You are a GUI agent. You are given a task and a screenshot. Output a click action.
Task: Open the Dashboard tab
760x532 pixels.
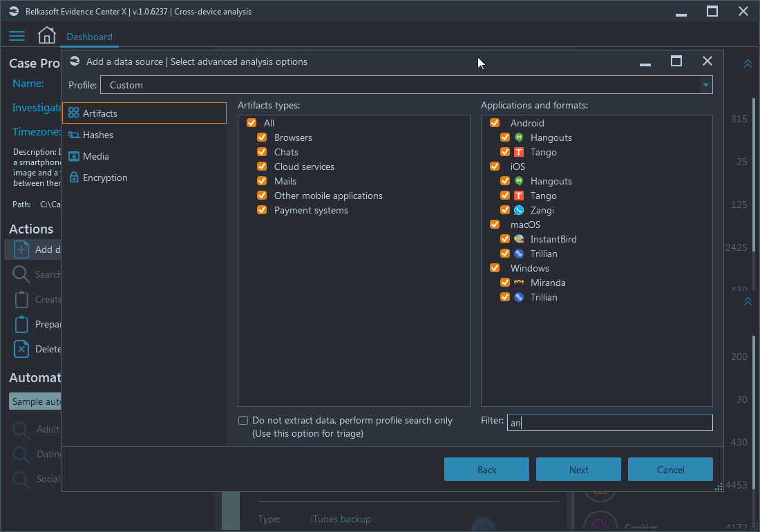(x=89, y=37)
